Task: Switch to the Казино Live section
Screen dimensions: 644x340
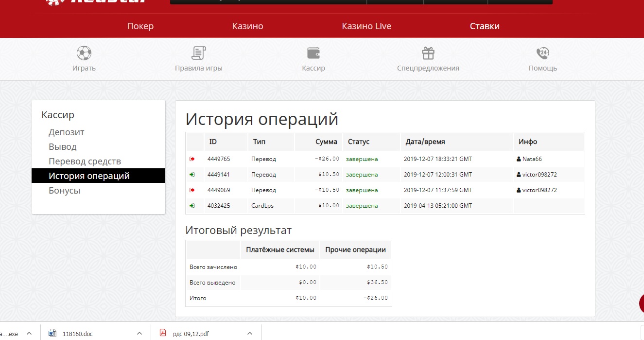Action: pos(366,26)
